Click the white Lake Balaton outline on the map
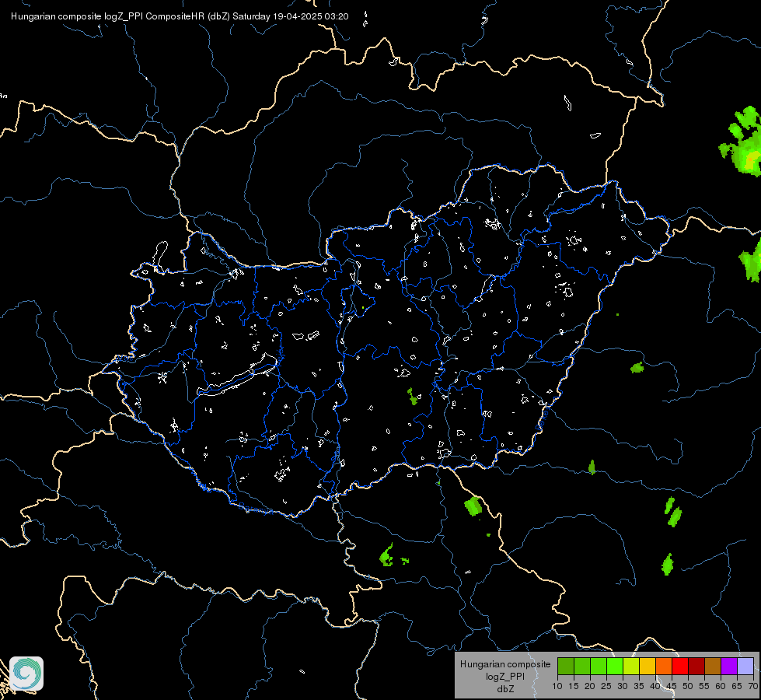The height and width of the screenshot is (700, 761). coord(238,376)
